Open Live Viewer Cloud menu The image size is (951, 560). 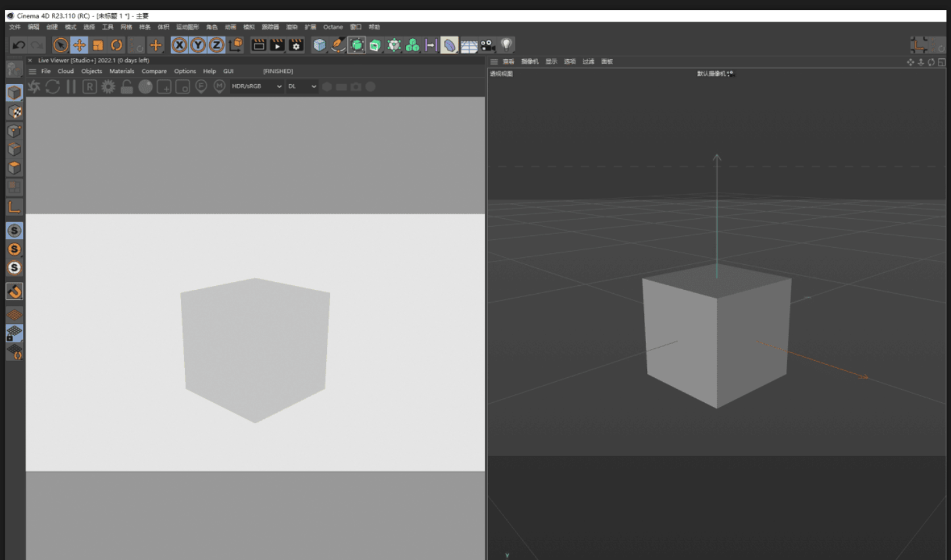click(66, 71)
